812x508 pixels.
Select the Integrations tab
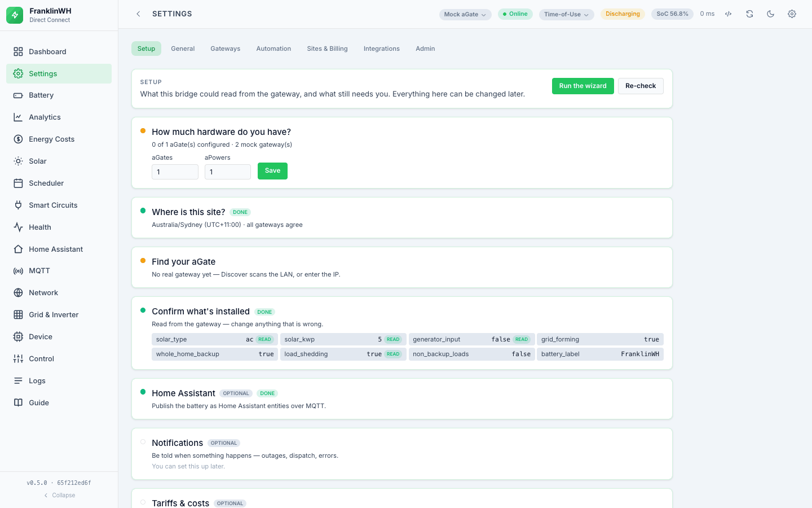point(382,49)
